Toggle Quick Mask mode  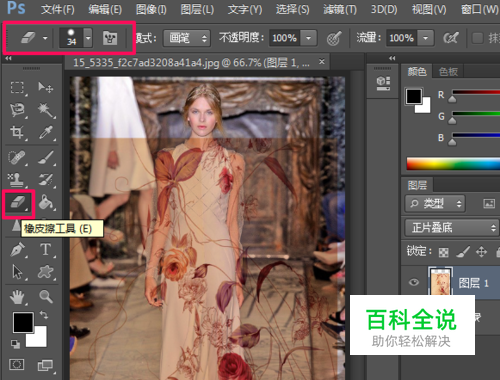17,364
